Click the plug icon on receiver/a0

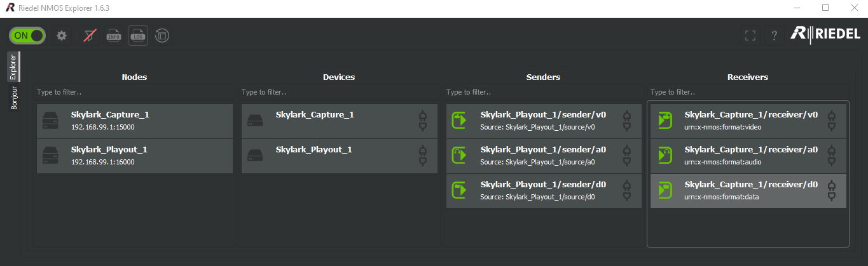(831, 156)
